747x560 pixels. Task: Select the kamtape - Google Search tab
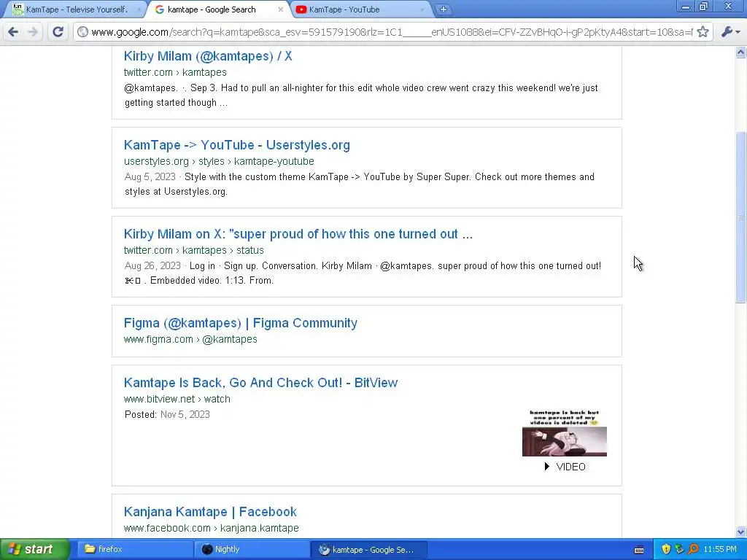click(212, 9)
